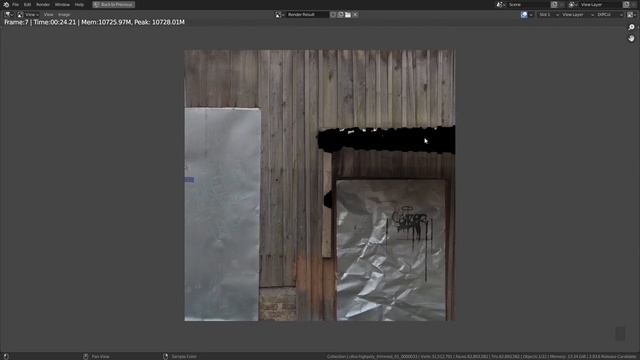Click the Pan view hand gizmo
The image size is (640, 360).
tap(631, 38)
